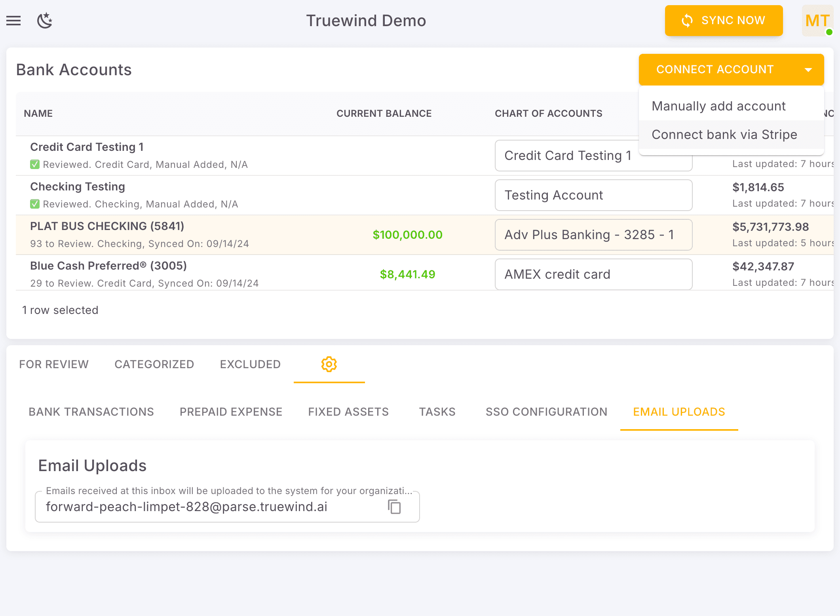Toggle dark mode with the moon icon
The image size is (840, 616).
(44, 21)
